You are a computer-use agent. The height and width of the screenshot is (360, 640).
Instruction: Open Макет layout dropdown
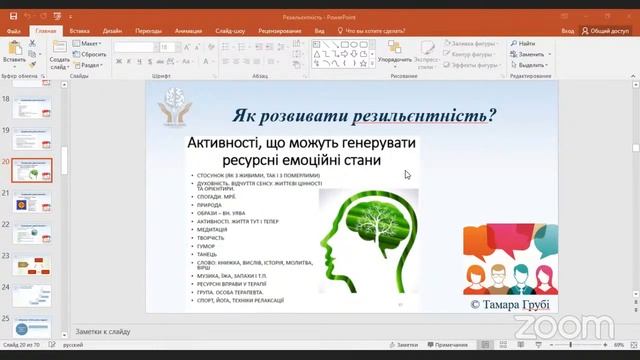(x=87, y=43)
